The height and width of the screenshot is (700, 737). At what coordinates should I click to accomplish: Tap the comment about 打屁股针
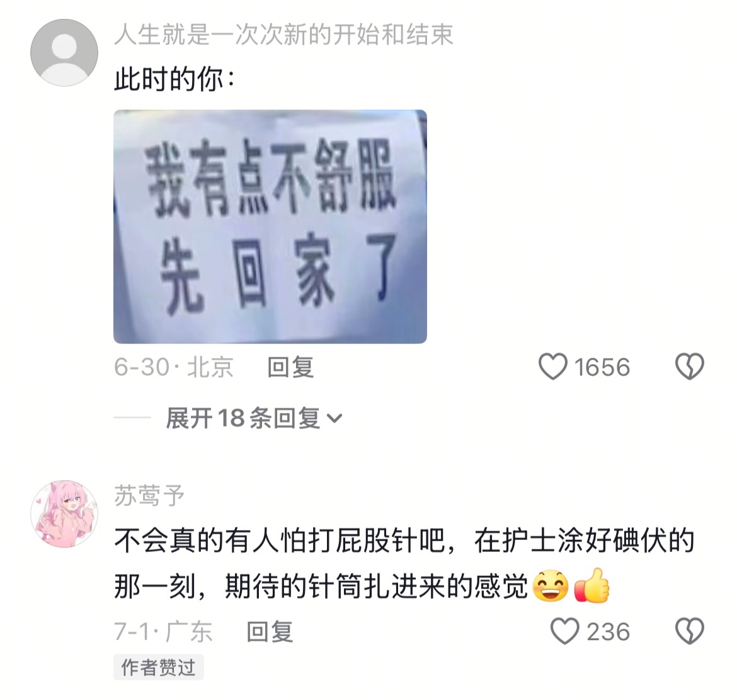(404, 564)
